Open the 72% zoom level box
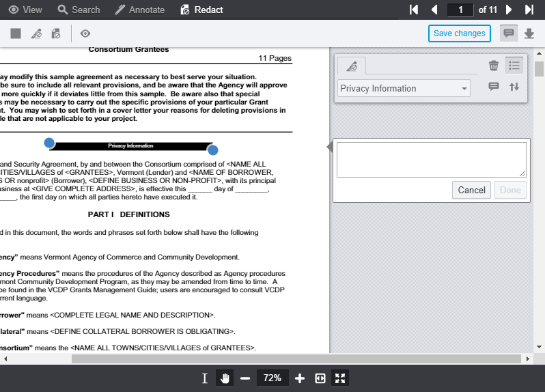 pyautogui.click(x=272, y=378)
